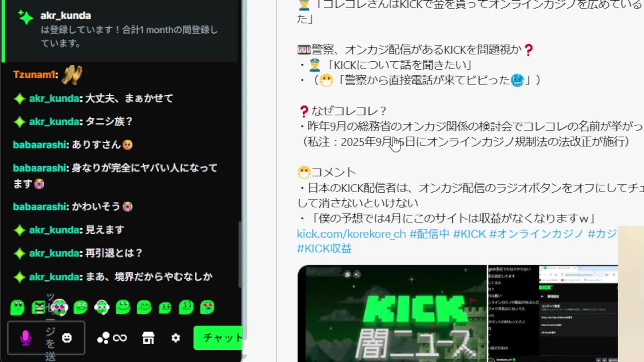Click subscriber badge beside 再引退とは？ message
Viewport: 644px width, 362px height.
pos(19,253)
